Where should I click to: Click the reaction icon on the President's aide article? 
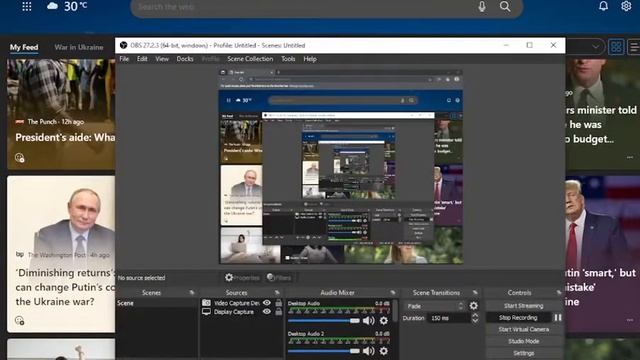point(20,158)
